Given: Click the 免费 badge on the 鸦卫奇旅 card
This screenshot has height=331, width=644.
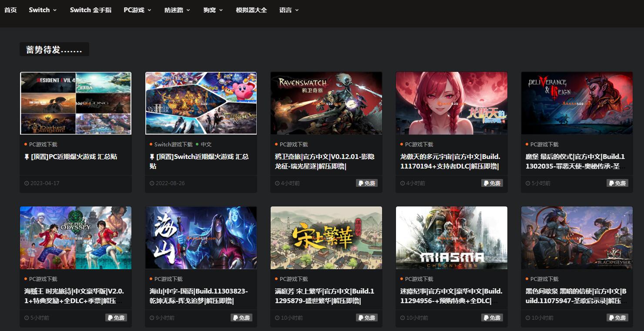Looking at the screenshot, I should tap(367, 183).
